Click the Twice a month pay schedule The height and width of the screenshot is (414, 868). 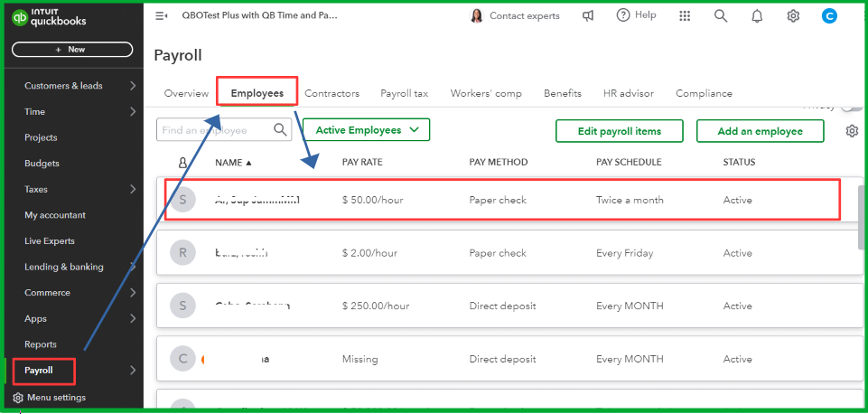pos(630,200)
